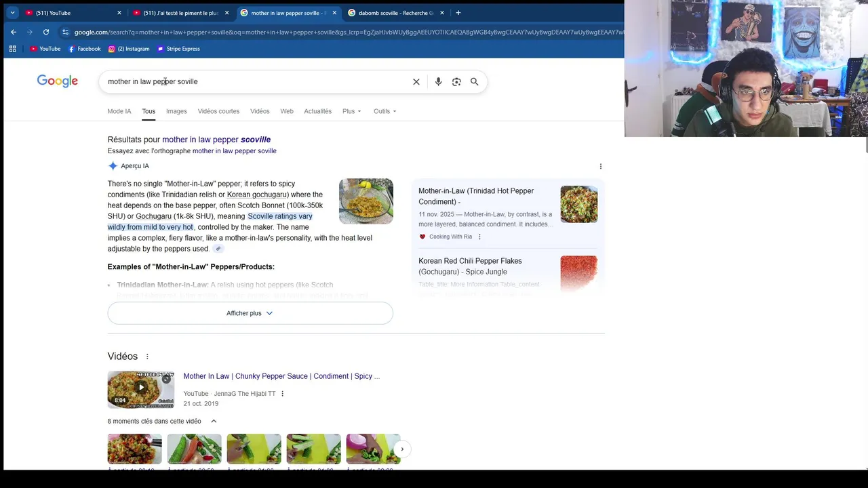Switch to the 'J'ai testé le piment' tab
This screenshot has width=868, height=488.
pyautogui.click(x=180, y=13)
